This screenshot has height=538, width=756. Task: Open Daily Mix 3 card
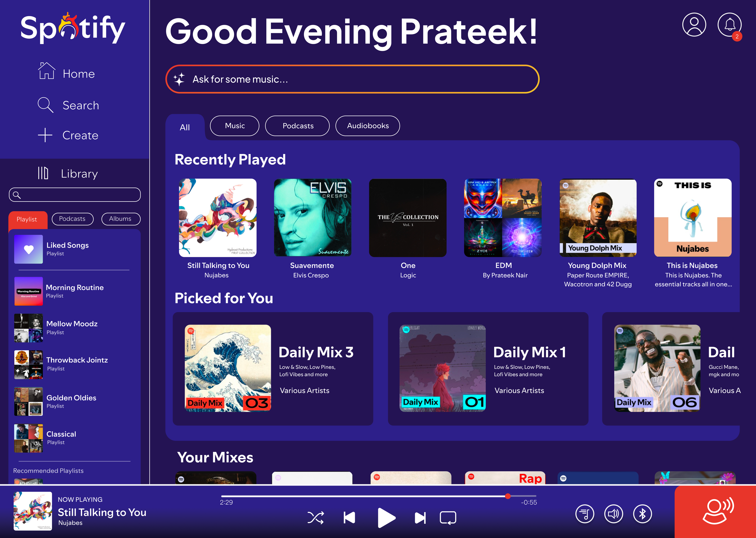[x=273, y=369]
